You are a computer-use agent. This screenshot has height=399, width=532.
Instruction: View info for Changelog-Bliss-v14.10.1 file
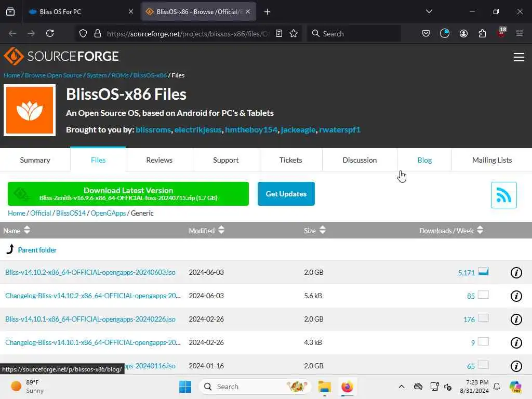click(x=516, y=343)
